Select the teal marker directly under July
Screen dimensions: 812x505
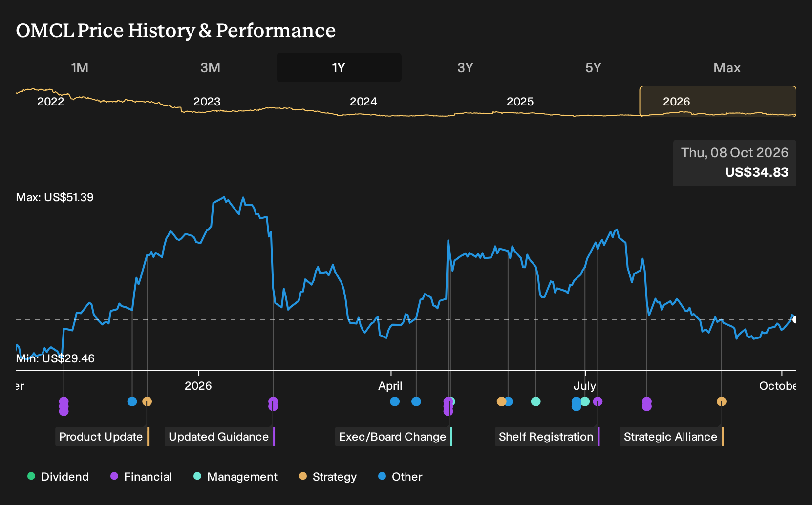(585, 401)
